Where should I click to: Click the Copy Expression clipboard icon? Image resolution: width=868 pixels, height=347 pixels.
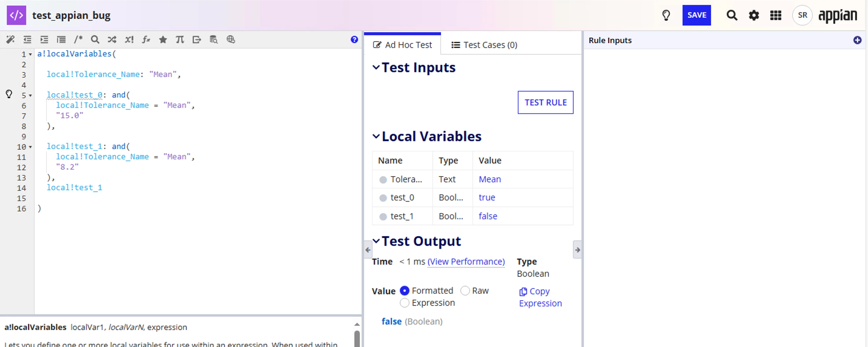[x=523, y=291]
